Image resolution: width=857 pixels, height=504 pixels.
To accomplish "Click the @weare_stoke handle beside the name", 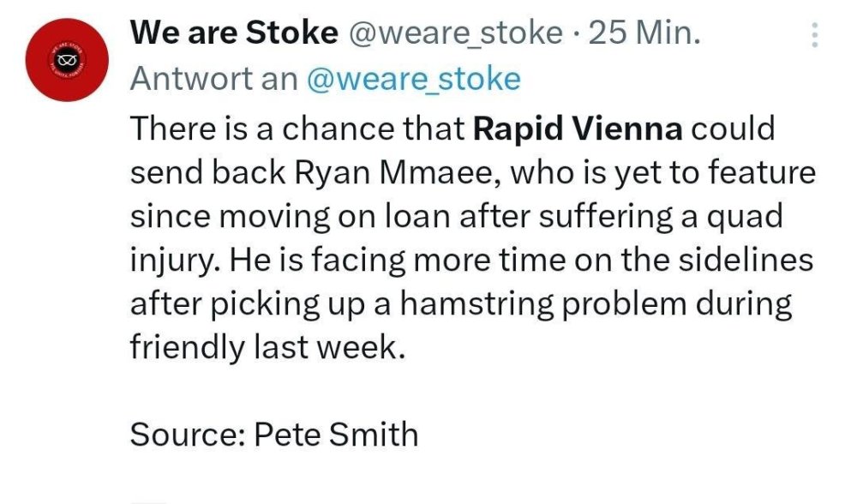I will coord(456,33).
